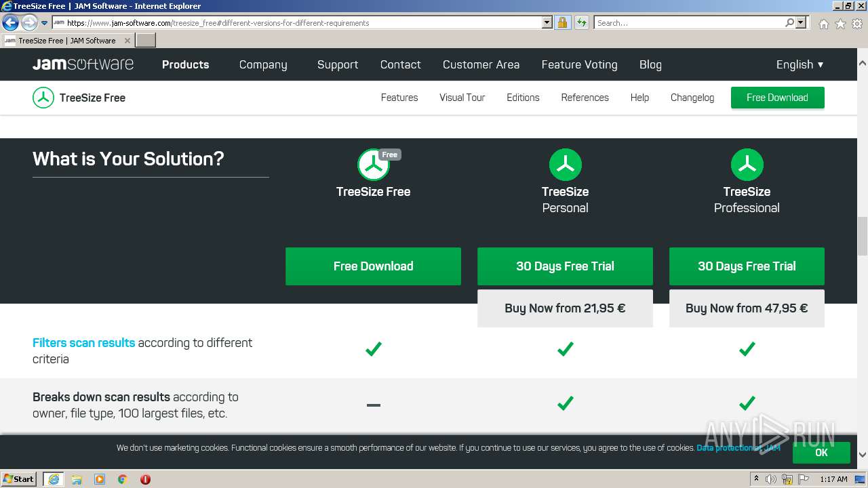Click the Internet Explorer taskbar icon

(x=54, y=479)
